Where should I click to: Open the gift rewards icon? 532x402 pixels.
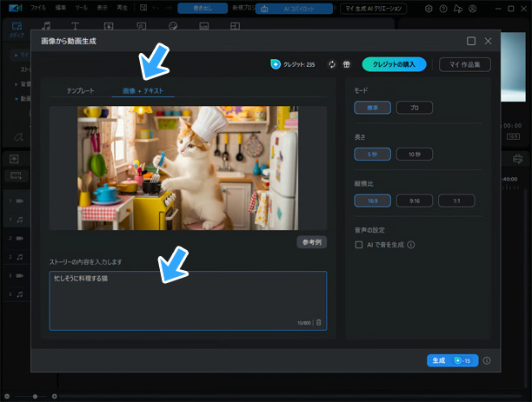[x=347, y=64]
